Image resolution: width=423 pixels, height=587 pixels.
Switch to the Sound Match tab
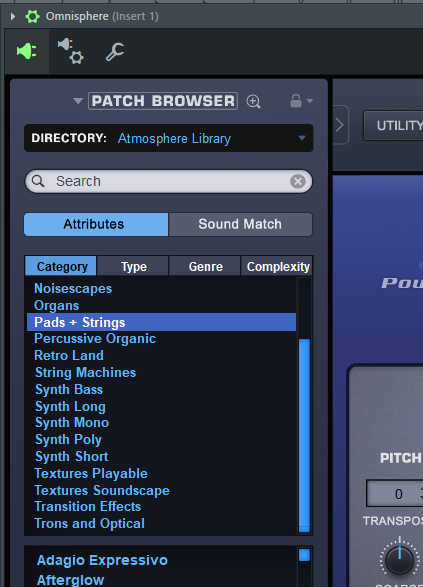[x=240, y=224]
